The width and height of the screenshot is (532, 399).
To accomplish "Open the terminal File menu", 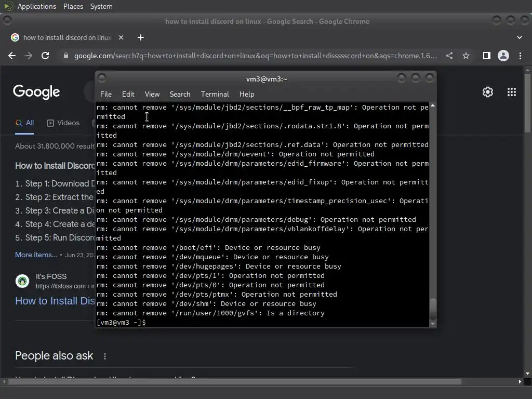I will 106,95.
